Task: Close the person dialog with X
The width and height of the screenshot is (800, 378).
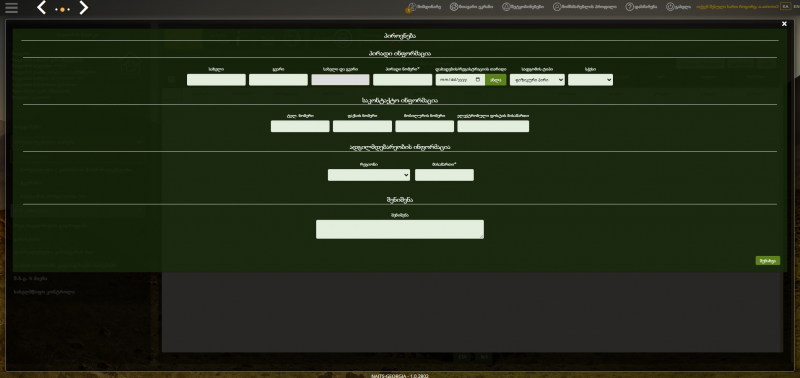Action: (x=784, y=24)
